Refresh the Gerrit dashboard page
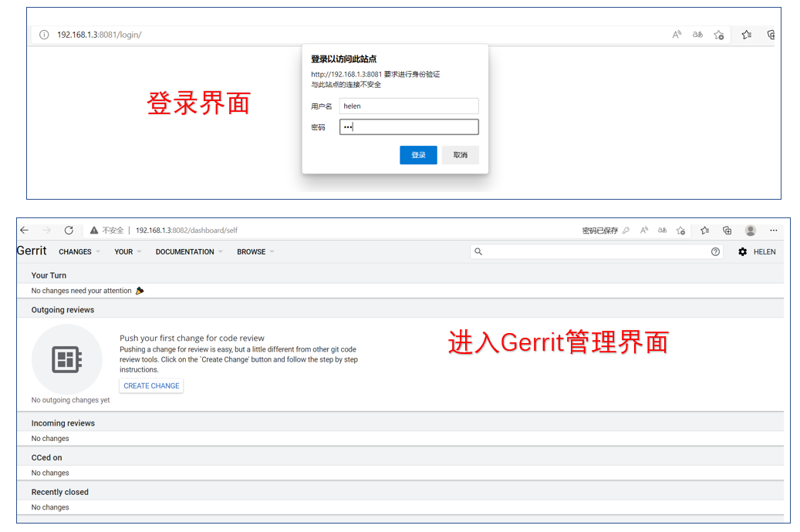 pos(69,230)
